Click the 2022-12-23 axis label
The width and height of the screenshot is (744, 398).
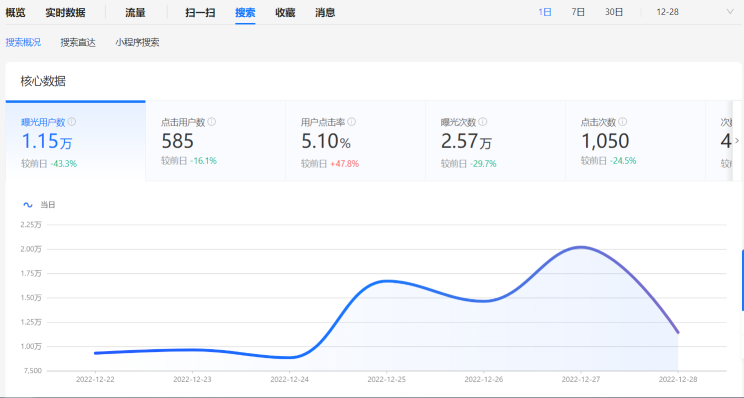(x=193, y=379)
